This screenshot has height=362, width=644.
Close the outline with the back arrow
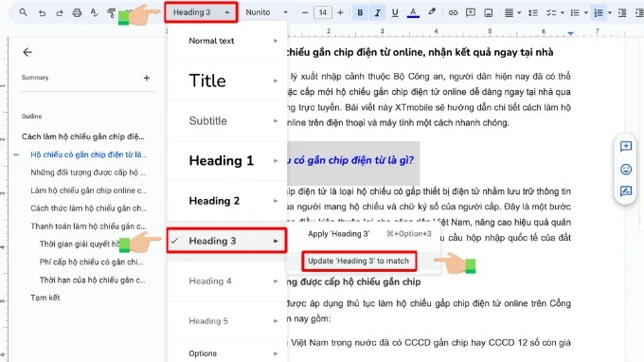point(27,52)
